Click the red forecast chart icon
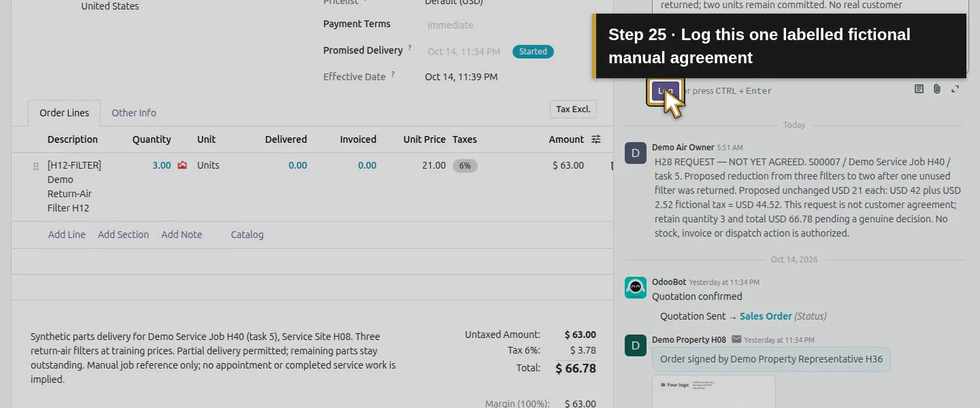The width and height of the screenshot is (980, 408). (x=182, y=165)
